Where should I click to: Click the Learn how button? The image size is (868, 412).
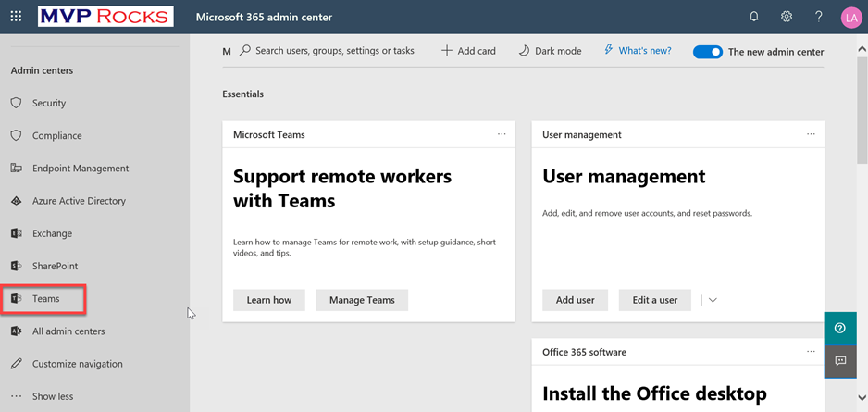pyautogui.click(x=269, y=300)
